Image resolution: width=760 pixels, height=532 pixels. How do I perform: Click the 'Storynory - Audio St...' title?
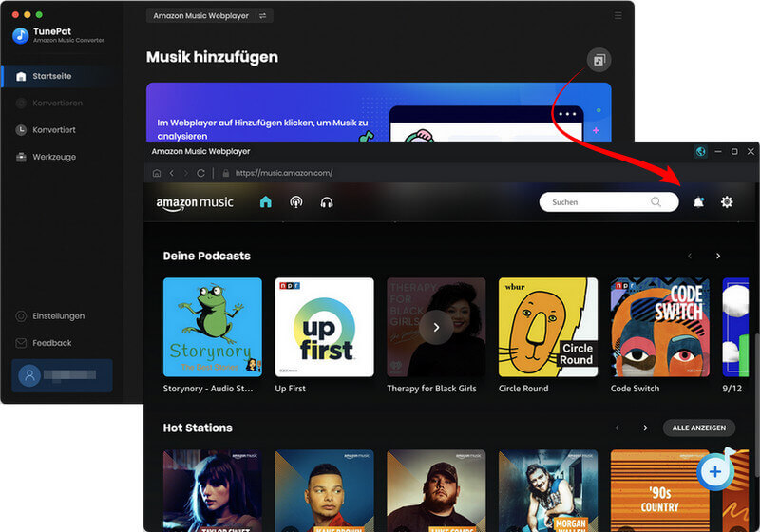click(208, 389)
